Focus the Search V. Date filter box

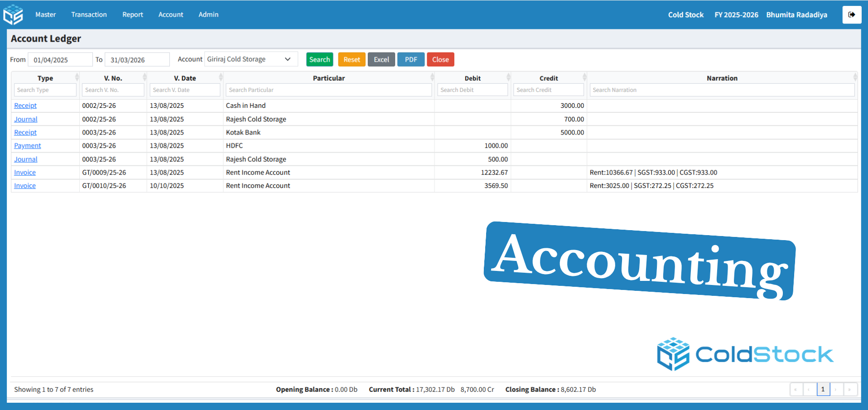(x=185, y=90)
